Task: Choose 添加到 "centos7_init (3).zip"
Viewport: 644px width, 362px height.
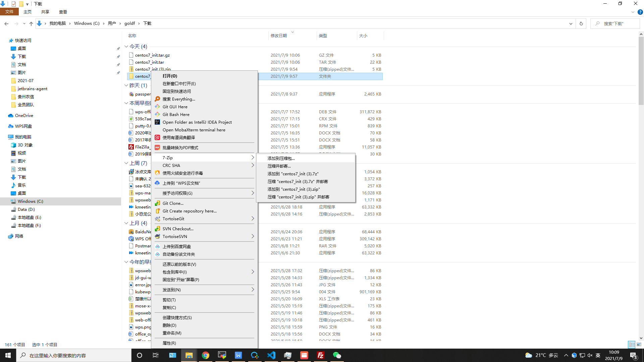Action: tap(306, 189)
